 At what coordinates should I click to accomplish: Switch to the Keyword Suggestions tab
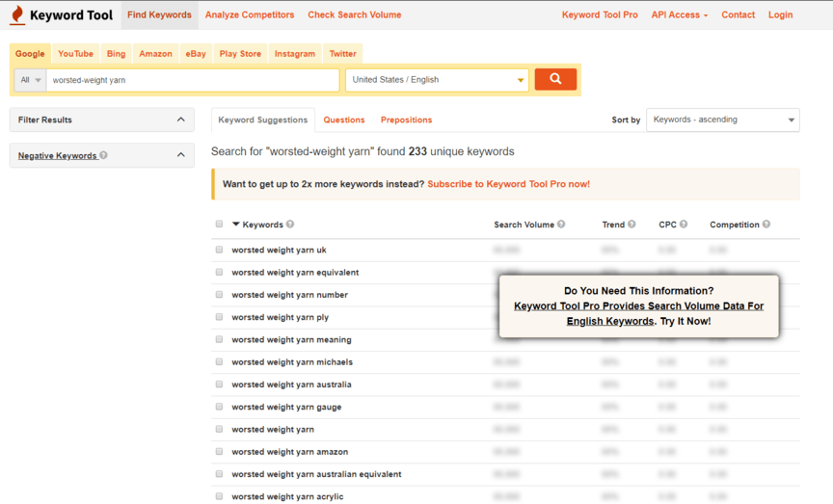coord(263,120)
